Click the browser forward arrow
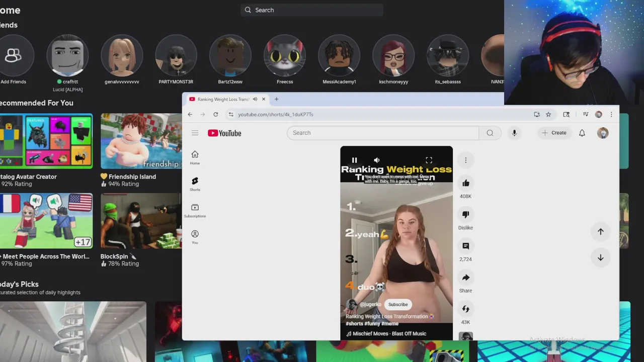This screenshot has height=362, width=644. pos(203,114)
